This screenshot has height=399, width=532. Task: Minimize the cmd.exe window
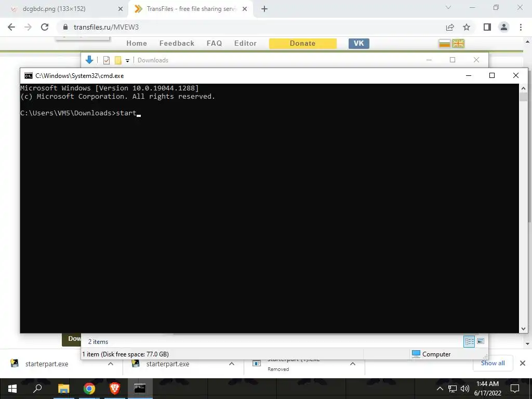click(469, 75)
